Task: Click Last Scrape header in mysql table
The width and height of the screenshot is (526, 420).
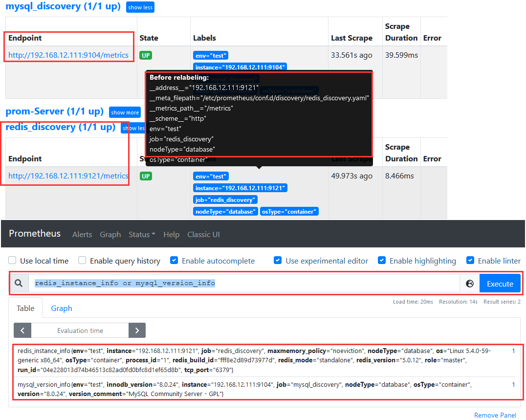Action: [x=351, y=38]
